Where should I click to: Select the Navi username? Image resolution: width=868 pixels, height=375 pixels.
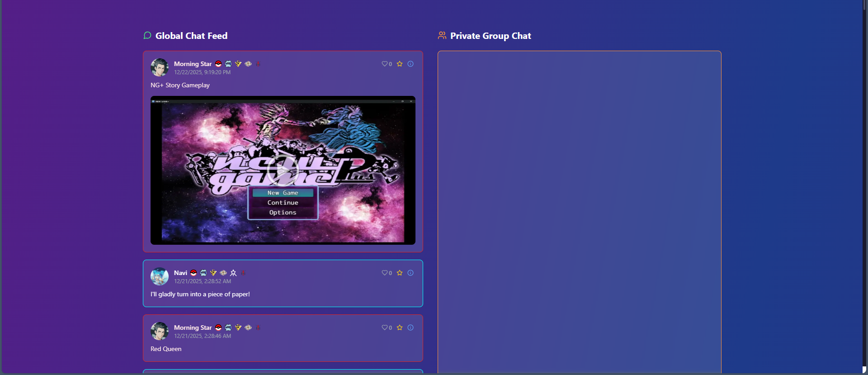[180, 273]
